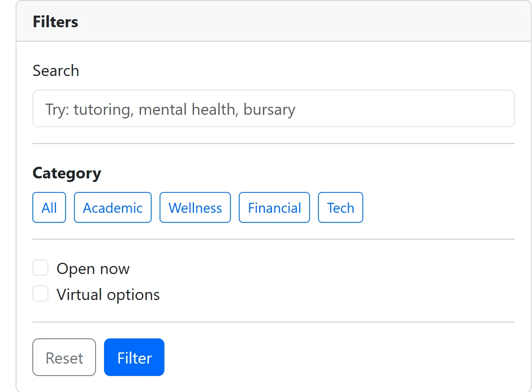Image resolution: width=532 pixels, height=392 pixels.
Task: Select the Academic category pill
Action: (x=112, y=207)
